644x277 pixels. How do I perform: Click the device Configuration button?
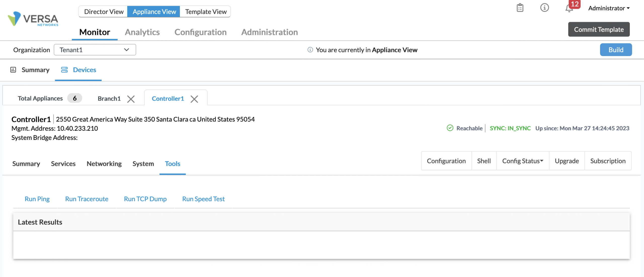pyautogui.click(x=446, y=161)
